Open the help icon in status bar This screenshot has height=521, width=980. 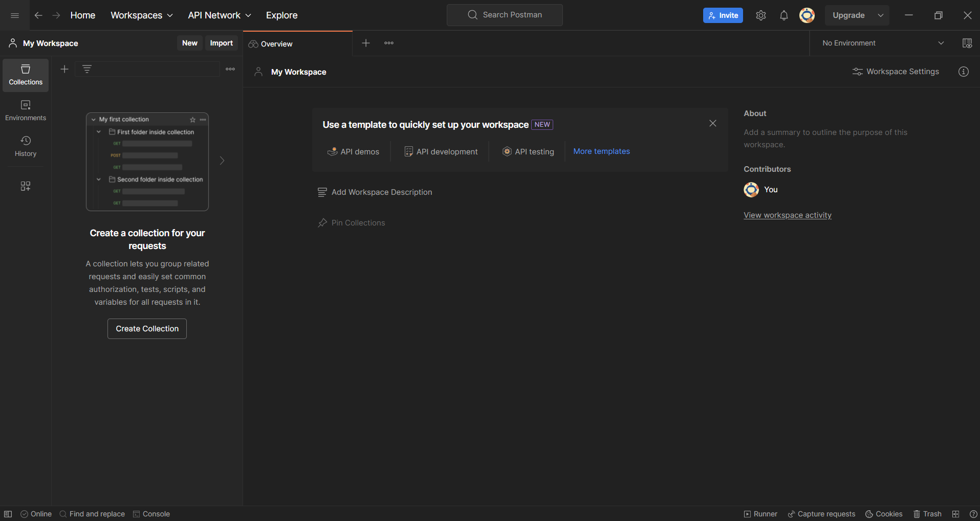coord(973,514)
